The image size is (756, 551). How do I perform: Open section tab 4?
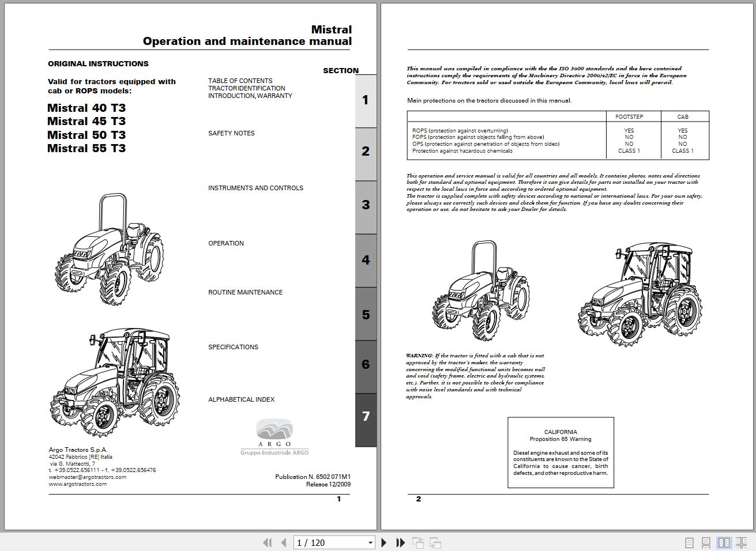(x=366, y=261)
